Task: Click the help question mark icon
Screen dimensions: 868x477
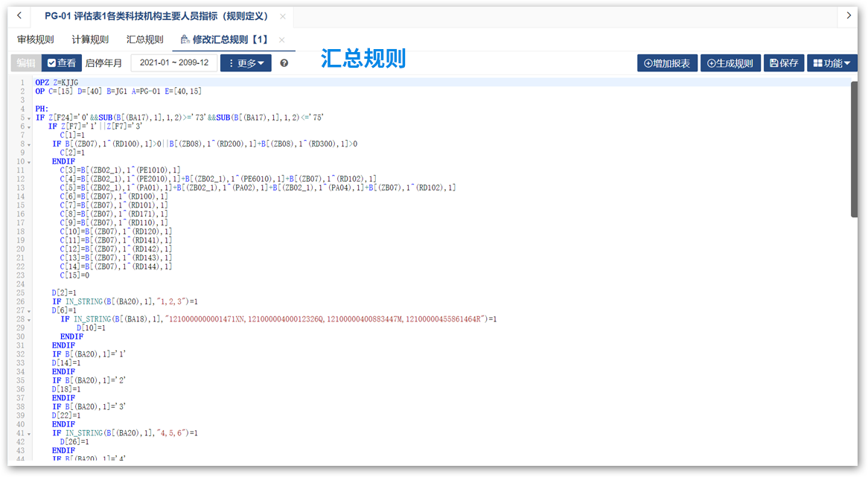Action: 284,63
